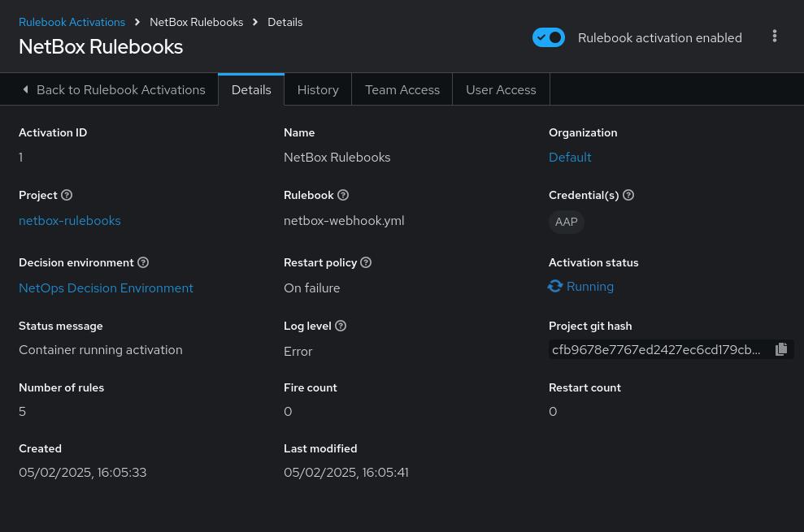Click the Details breadcrumb text
Viewport: 804px width, 532px height.
click(x=285, y=22)
